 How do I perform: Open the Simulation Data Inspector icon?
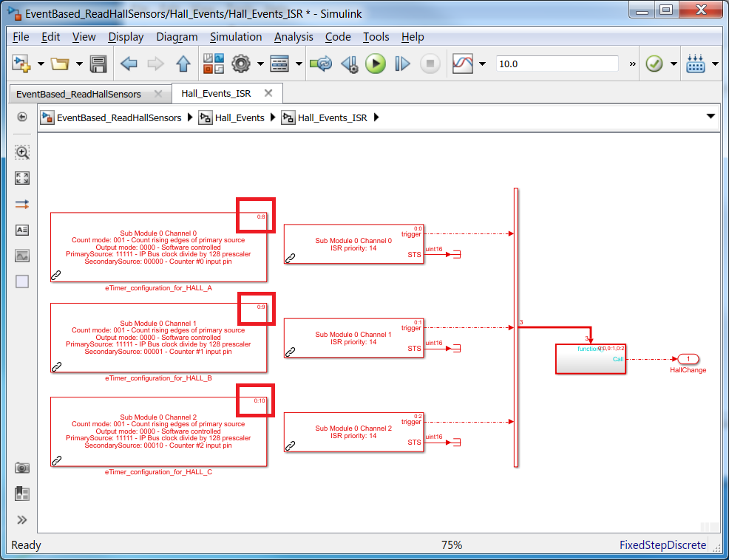463,64
